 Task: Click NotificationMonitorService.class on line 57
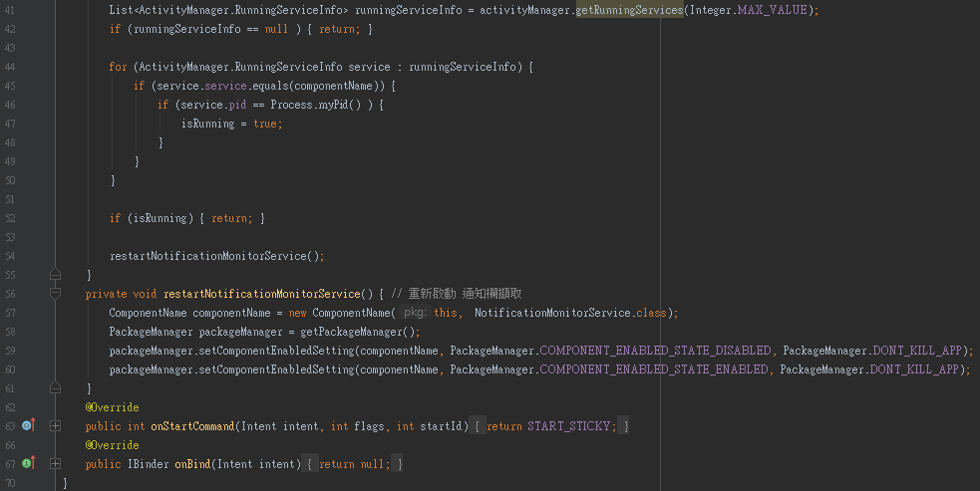pos(570,313)
